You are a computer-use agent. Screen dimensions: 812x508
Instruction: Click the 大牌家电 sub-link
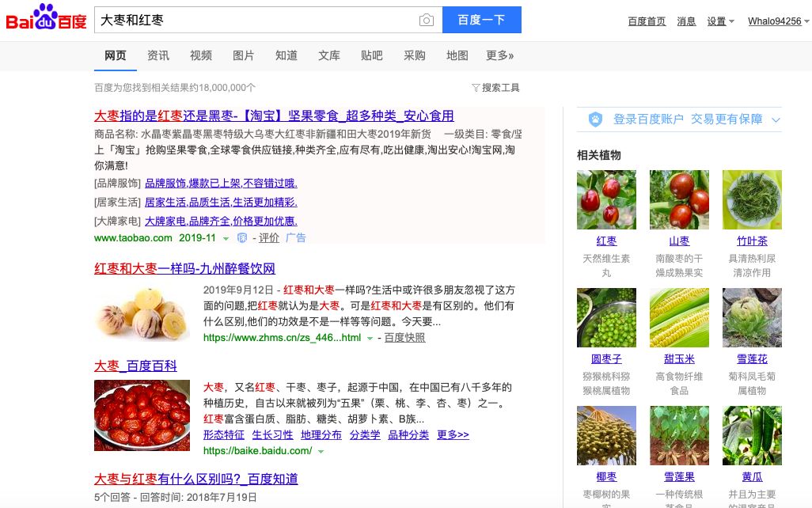click(221, 221)
